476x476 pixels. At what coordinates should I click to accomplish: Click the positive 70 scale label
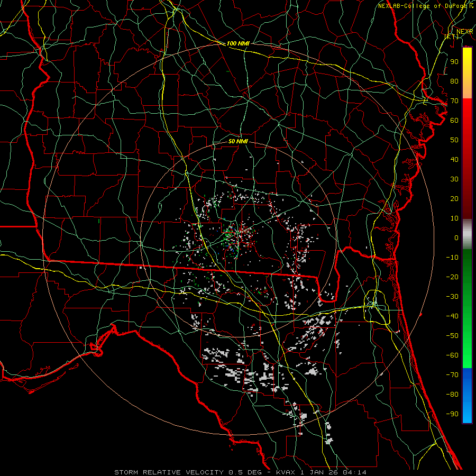[454, 101]
